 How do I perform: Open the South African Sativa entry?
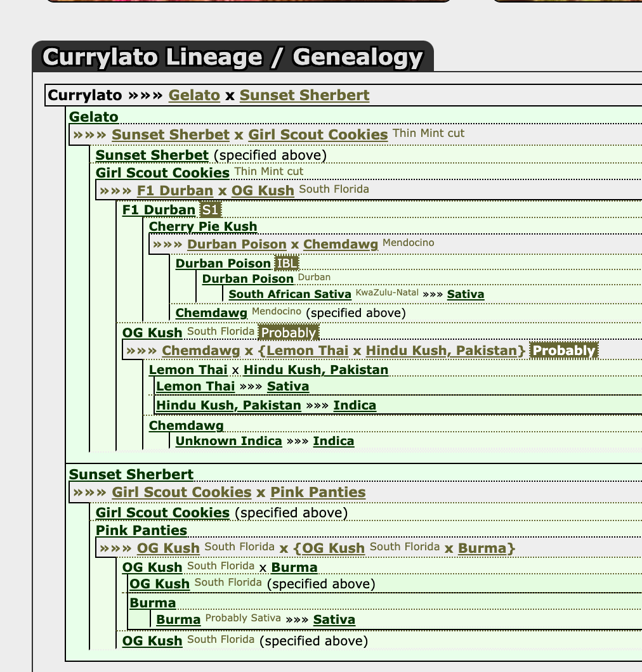289,294
